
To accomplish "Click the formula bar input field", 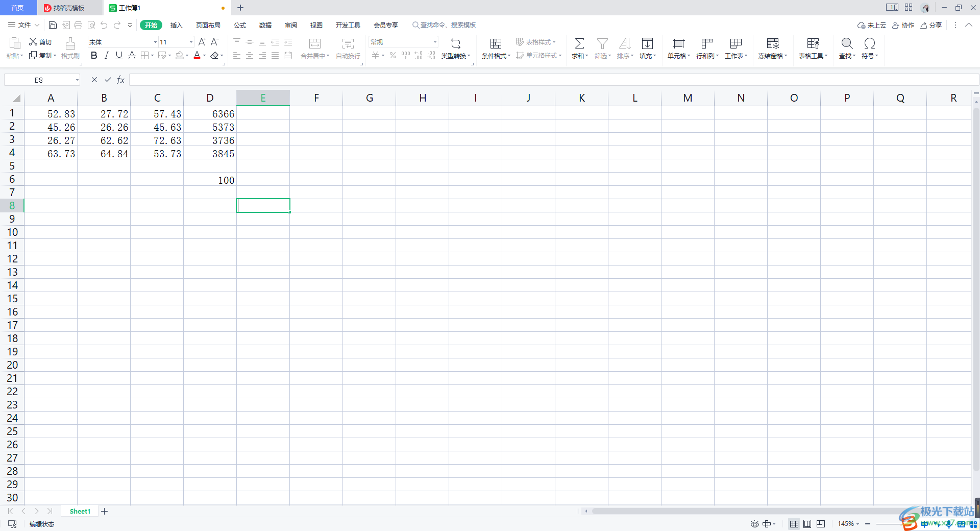I will point(554,80).
